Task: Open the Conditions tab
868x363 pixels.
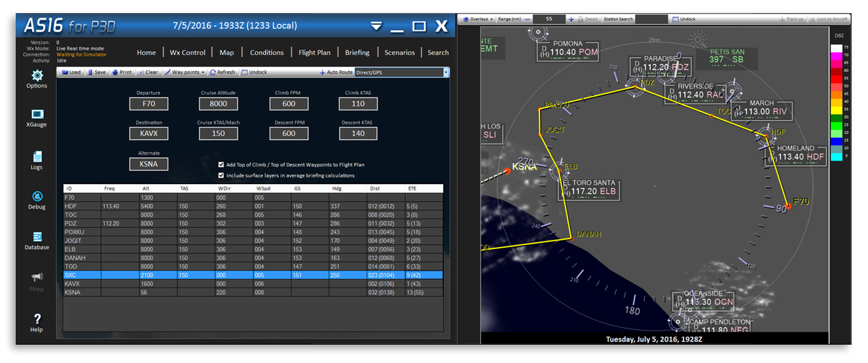Action: [x=266, y=52]
